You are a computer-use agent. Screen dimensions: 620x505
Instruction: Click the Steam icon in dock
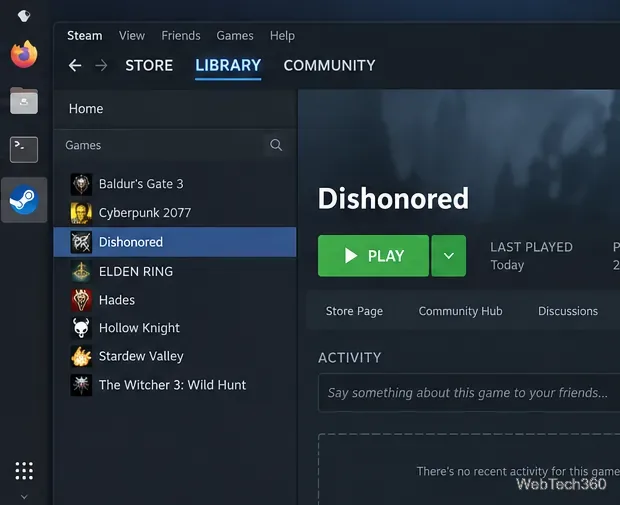pyautogui.click(x=24, y=200)
